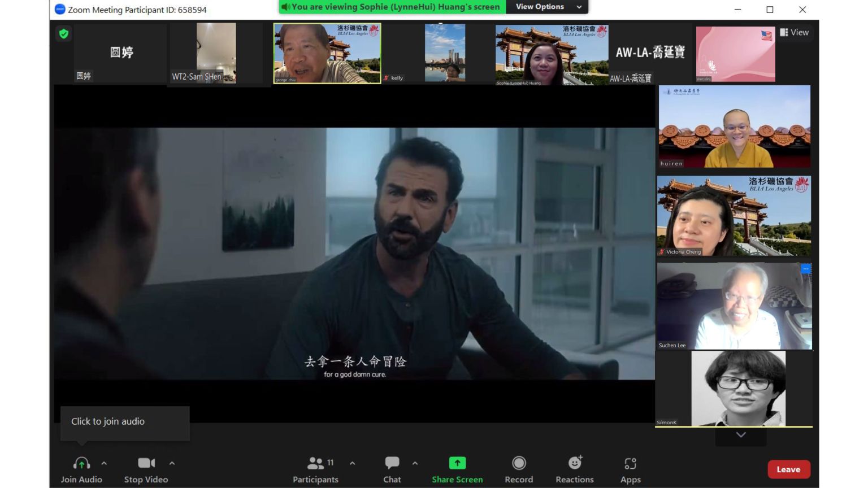Select the 圆婷 participant tile
This screenshot has height=488, width=868.
121,53
